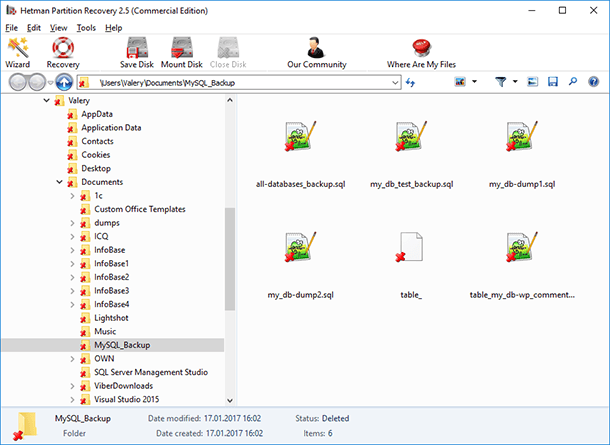Open the File menu
Image resolution: width=610 pixels, height=445 pixels.
pos(12,28)
